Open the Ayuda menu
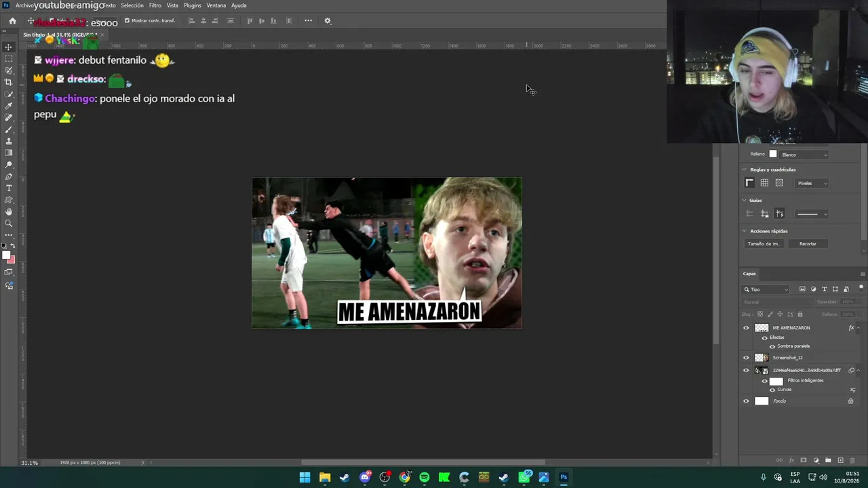Image resolution: width=868 pixels, height=488 pixels. pos(239,5)
